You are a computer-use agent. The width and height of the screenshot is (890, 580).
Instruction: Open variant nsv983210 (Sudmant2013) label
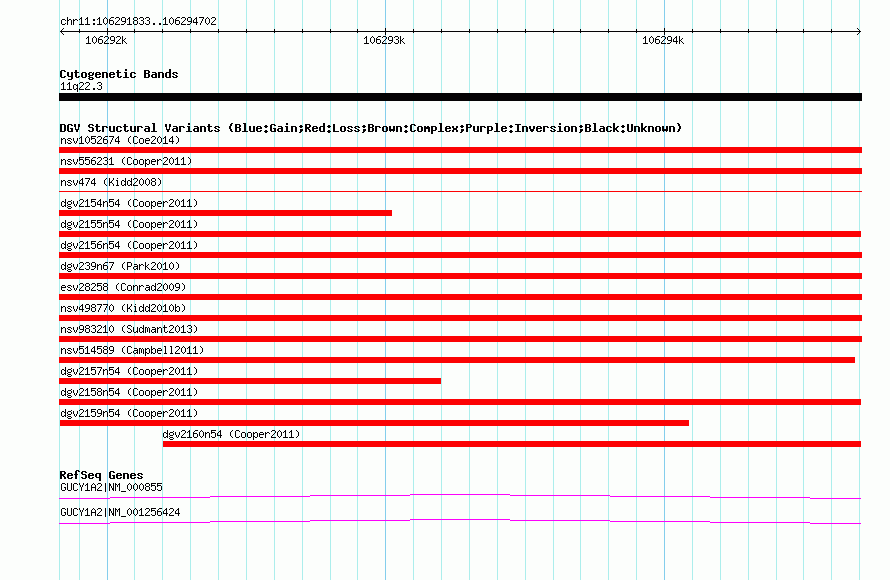(129, 329)
